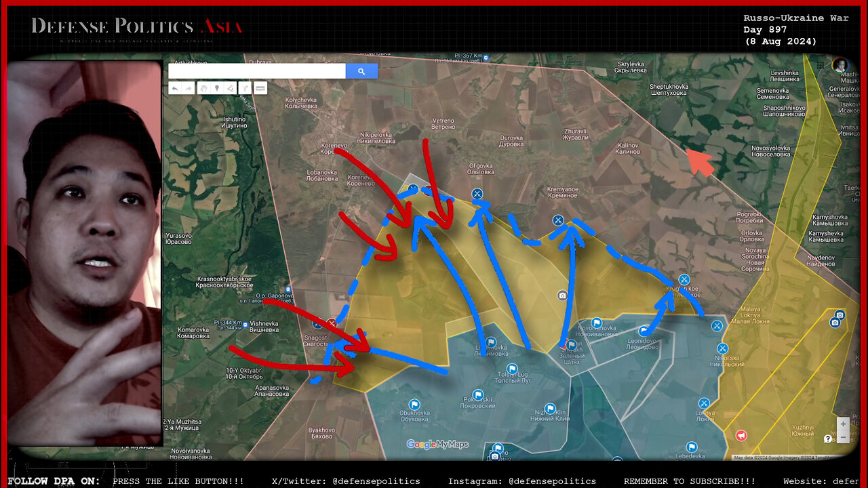Open the map help question-mark icon
Image resolution: width=868 pixels, height=488 pixels.
(x=828, y=439)
